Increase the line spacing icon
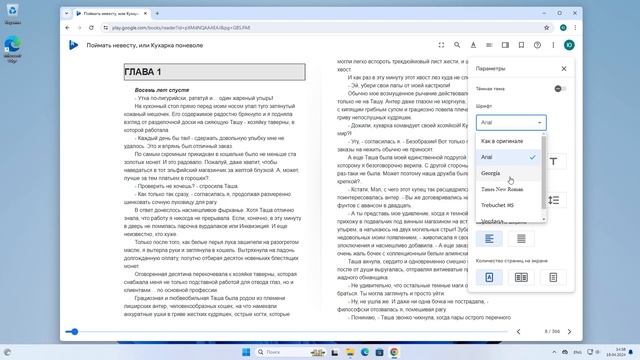 (553, 200)
